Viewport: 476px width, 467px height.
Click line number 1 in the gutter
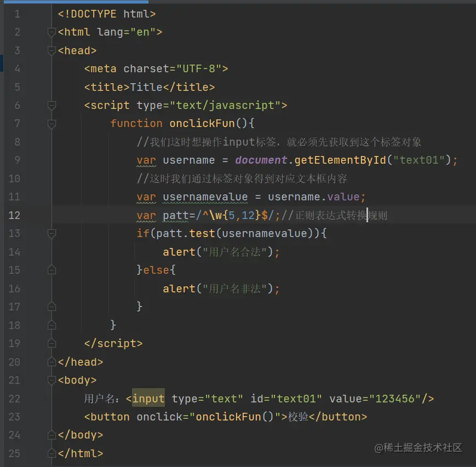coord(18,14)
